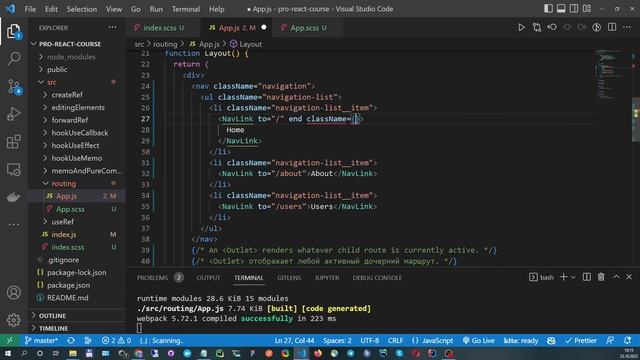The width and height of the screenshot is (640, 360).
Task: Open Windows Start menu
Action: (x=8, y=353)
